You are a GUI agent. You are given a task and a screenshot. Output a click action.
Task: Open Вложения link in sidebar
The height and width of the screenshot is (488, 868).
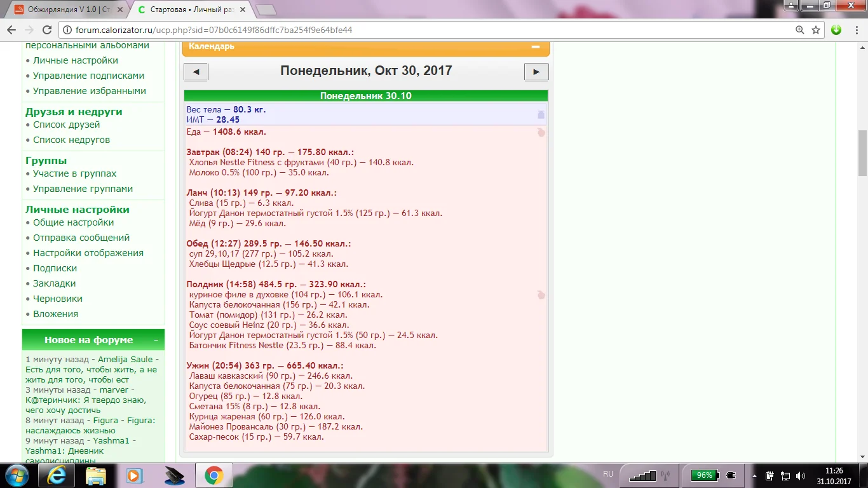click(x=56, y=314)
